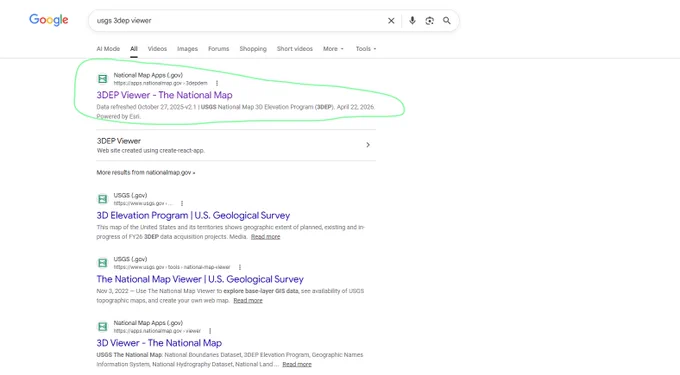Click 'National Map Apps (.gov)' above 3D Viewer

click(148, 323)
